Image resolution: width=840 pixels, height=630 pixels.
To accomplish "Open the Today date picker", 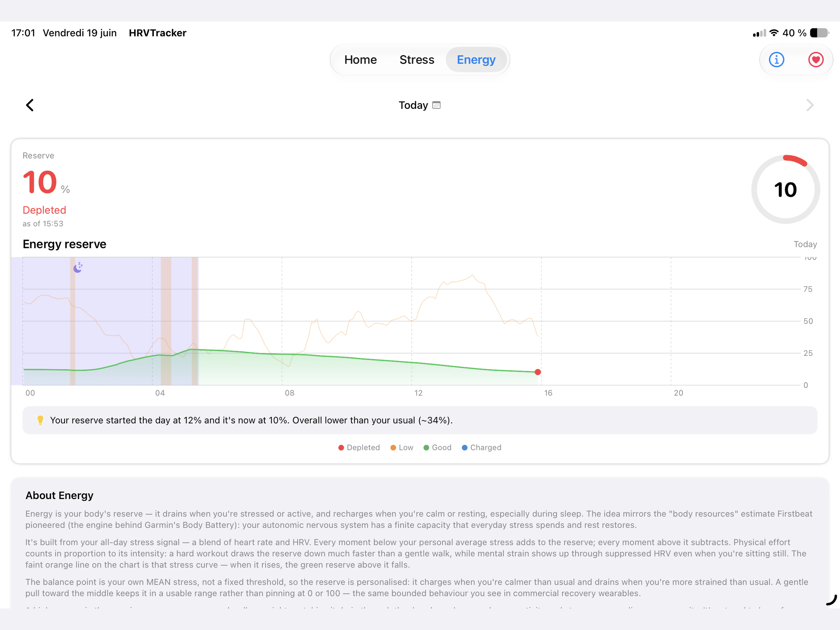I will point(419,105).
